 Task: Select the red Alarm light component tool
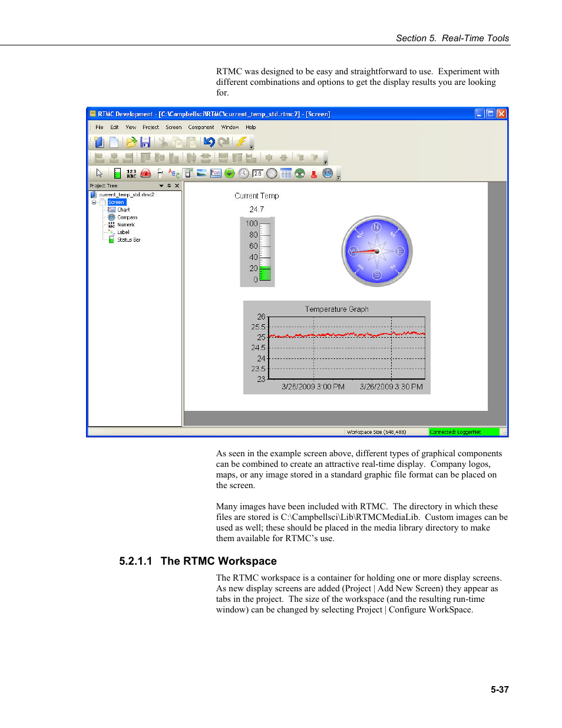146,173
